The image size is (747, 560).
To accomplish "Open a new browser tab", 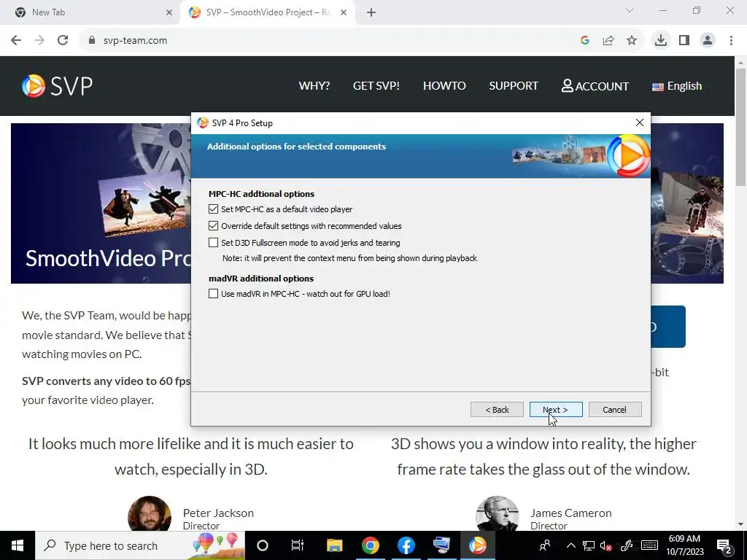I will (x=371, y=12).
